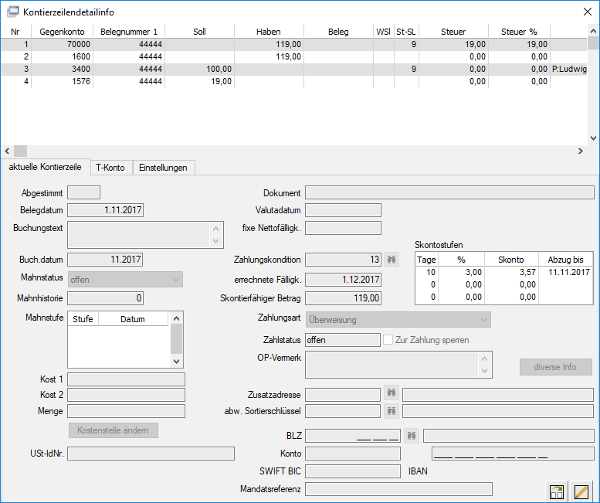Viewport: 600px width, 503px height.
Task: Click the table's vertical scroll up arrow
Action: point(593,31)
